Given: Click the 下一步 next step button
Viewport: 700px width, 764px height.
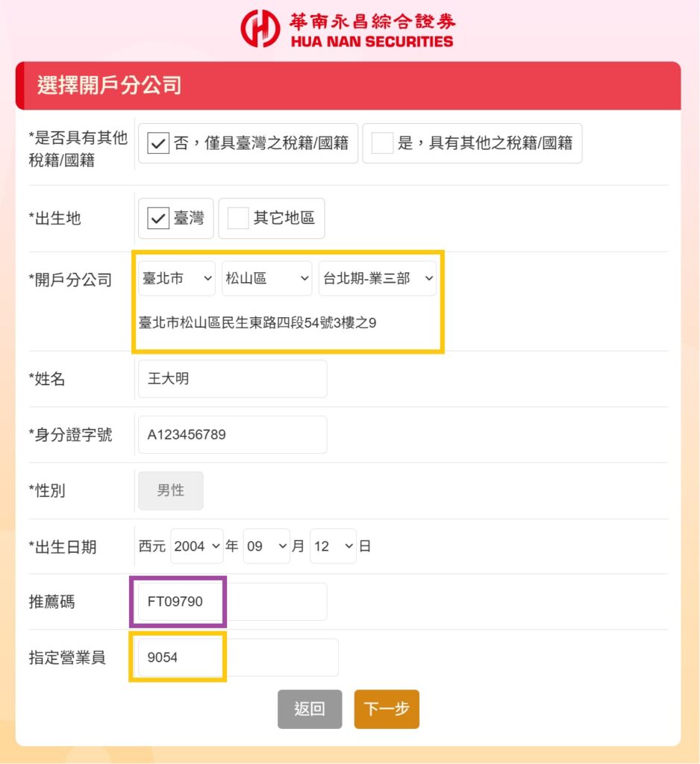Looking at the screenshot, I should 387,709.
